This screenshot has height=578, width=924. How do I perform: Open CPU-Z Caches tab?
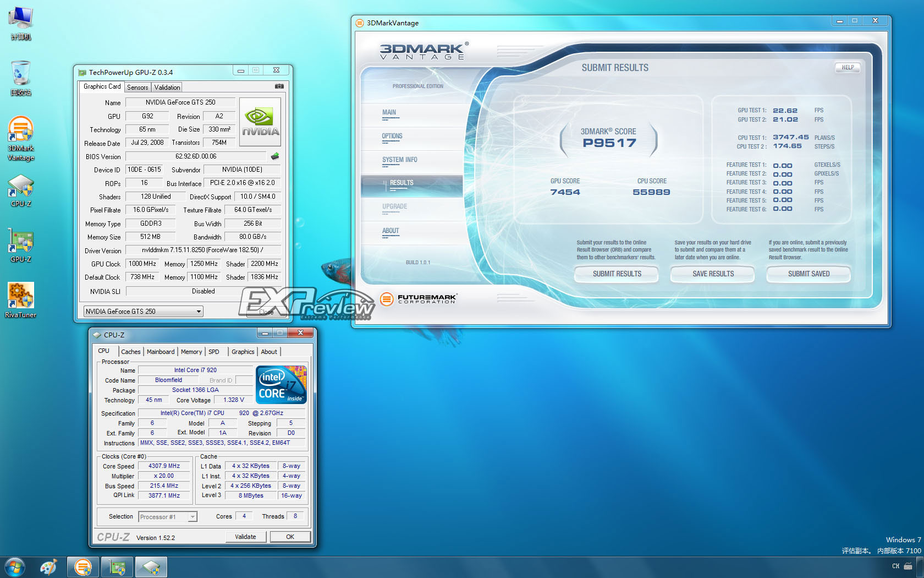point(131,352)
